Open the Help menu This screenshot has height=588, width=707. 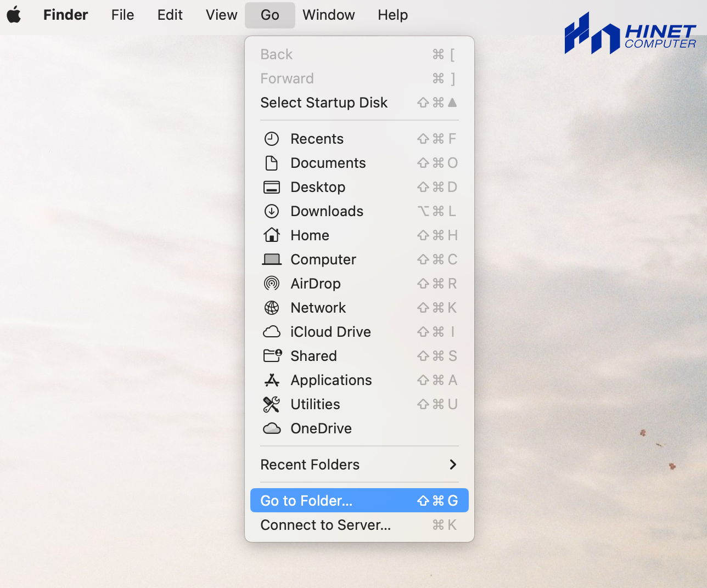click(x=393, y=15)
